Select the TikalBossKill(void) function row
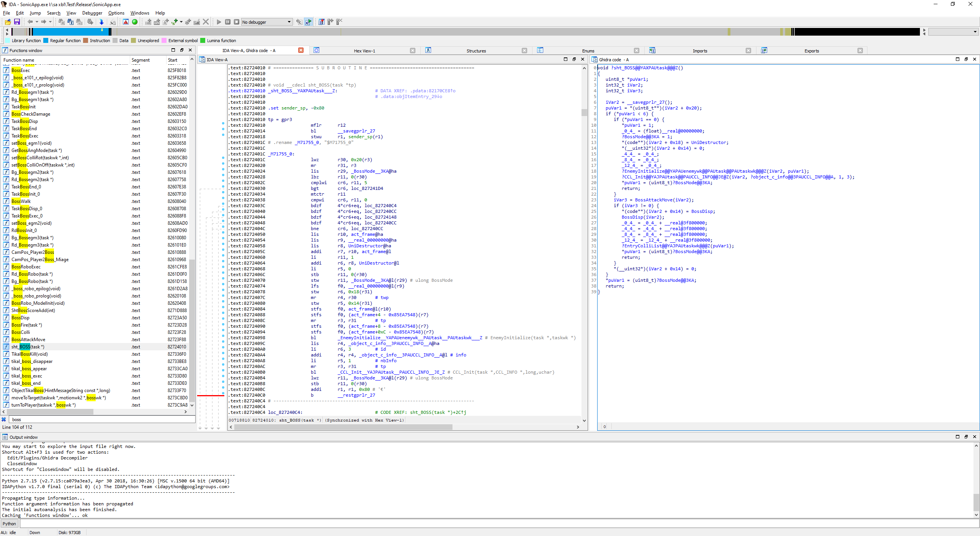The height and width of the screenshot is (536, 980). [x=96, y=354]
